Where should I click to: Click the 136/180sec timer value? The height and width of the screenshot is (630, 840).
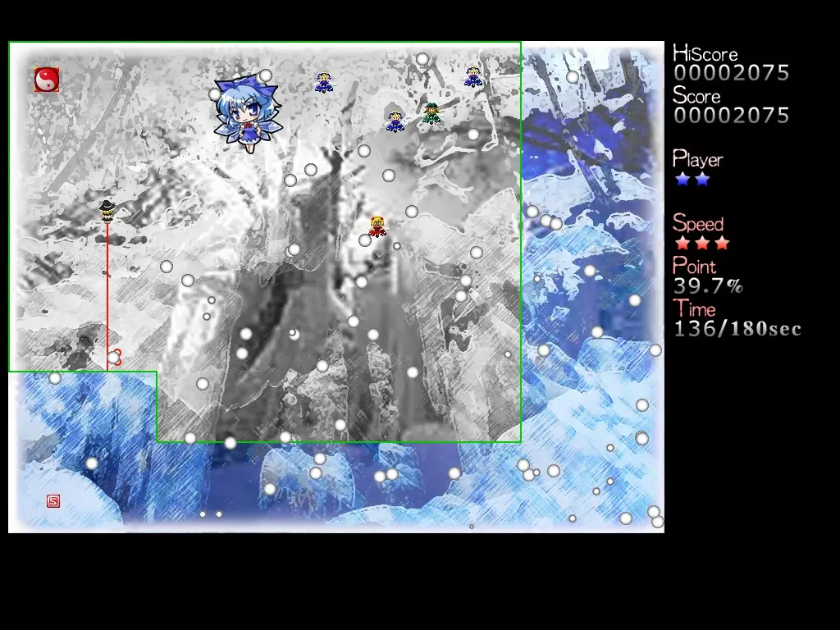point(737,328)
